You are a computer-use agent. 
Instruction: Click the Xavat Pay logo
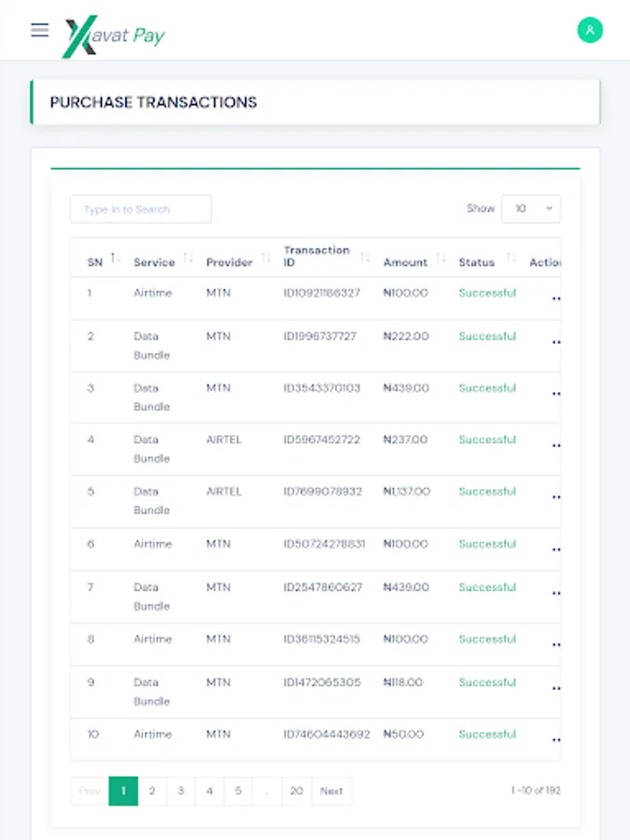coord(114,36)
